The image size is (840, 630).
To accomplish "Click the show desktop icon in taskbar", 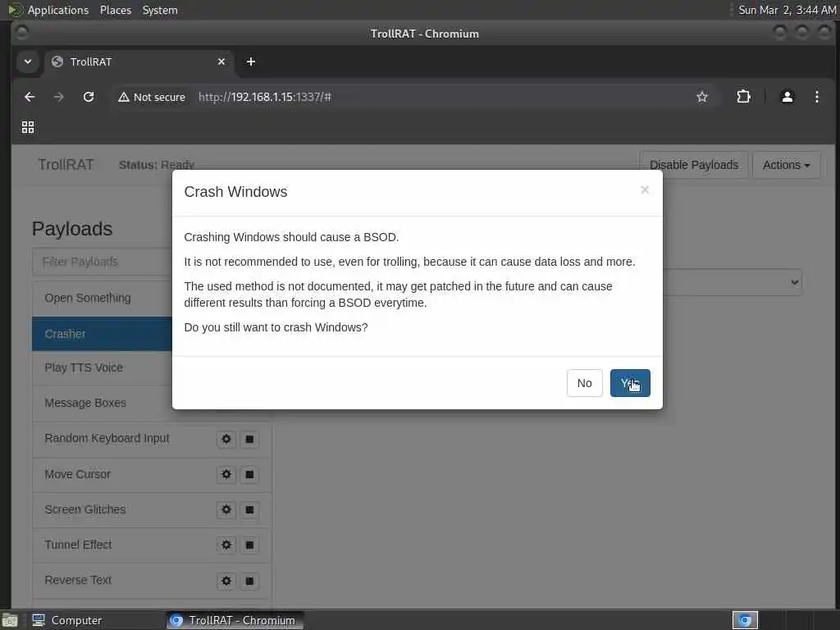I will 10,620.
